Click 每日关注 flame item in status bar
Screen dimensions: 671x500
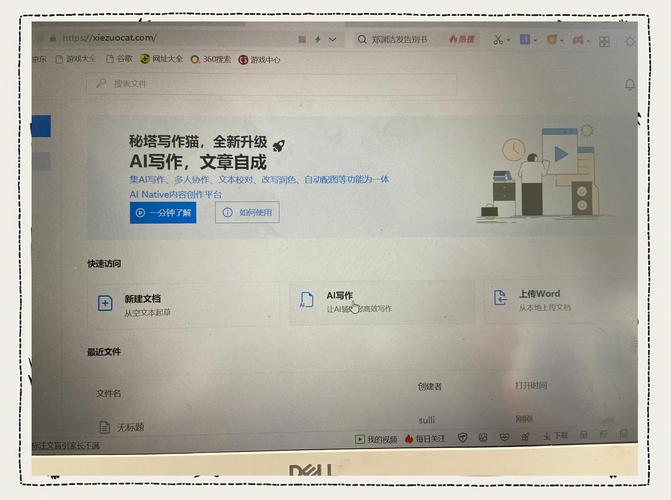point(425,439)
